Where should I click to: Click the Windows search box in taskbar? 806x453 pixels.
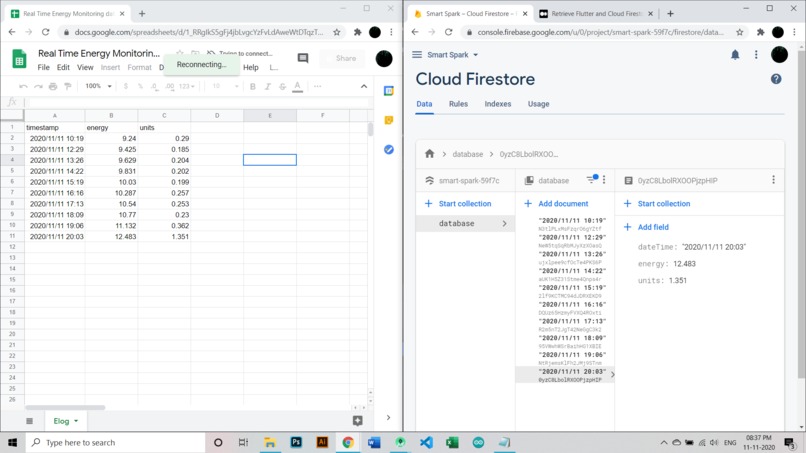pyautogui.click(x=116, y=442)
